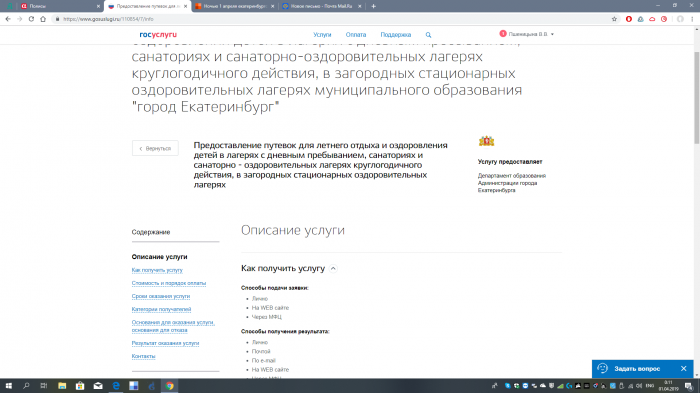Click the taskbar clock and date
Screen dimensions: 700x393
(668, 386)
